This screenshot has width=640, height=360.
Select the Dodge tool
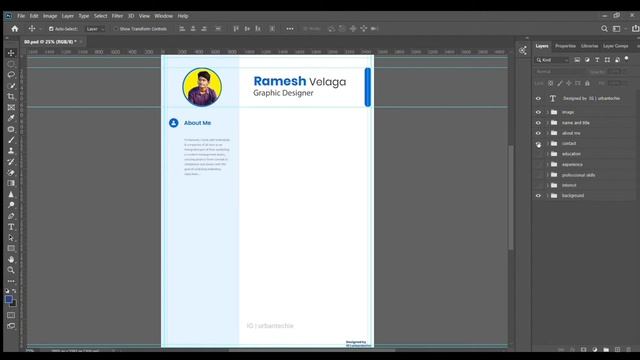pos(11,205)
